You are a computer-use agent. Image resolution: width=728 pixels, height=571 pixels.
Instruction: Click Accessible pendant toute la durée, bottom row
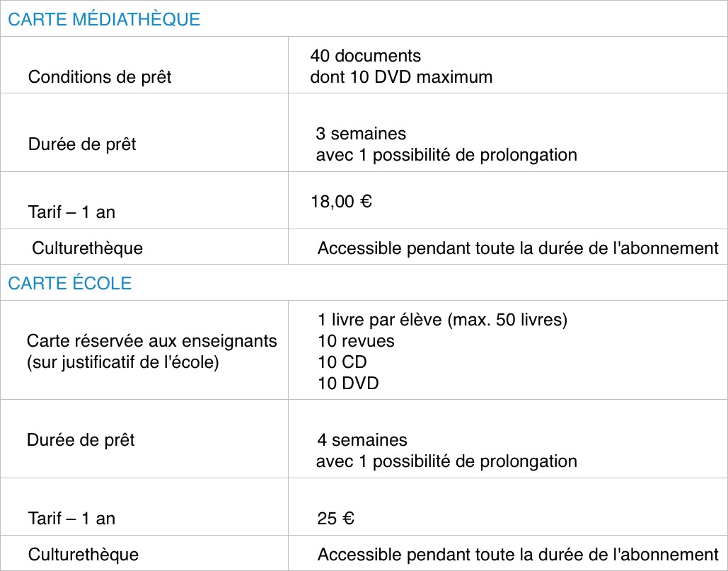tap(518, 555)
